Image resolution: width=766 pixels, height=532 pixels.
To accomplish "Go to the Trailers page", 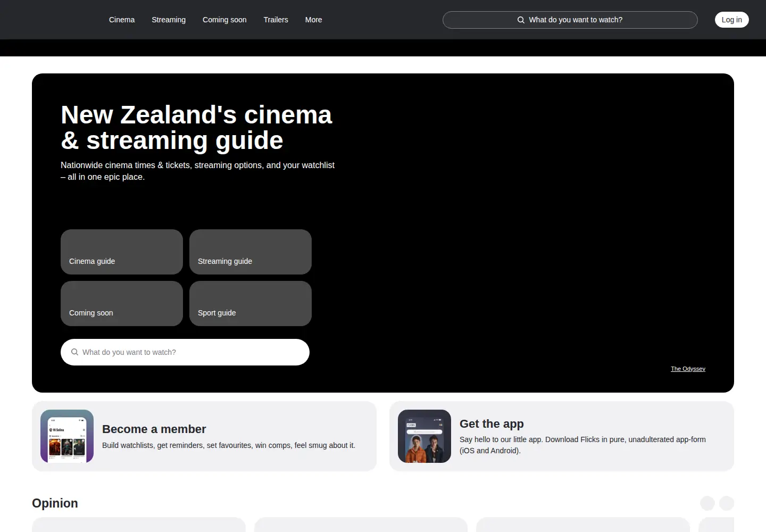I will click(276, 20).
